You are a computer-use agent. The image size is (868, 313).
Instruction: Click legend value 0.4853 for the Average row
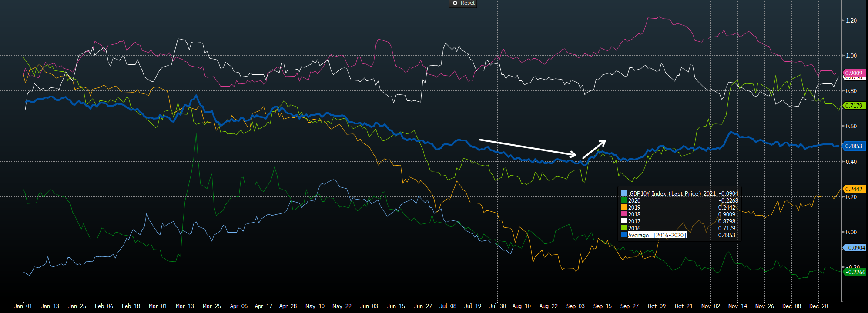click(x=727, y=235)
